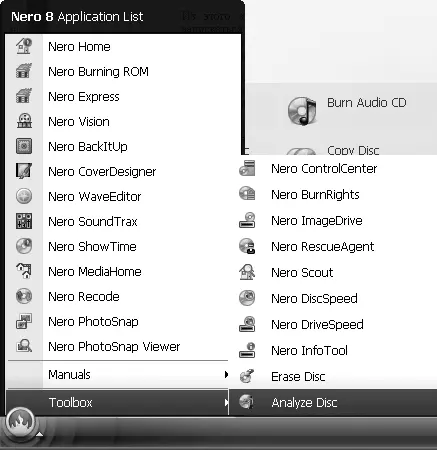
Task: Expand the Manuals submenu arrow
Action: [226, 374]
